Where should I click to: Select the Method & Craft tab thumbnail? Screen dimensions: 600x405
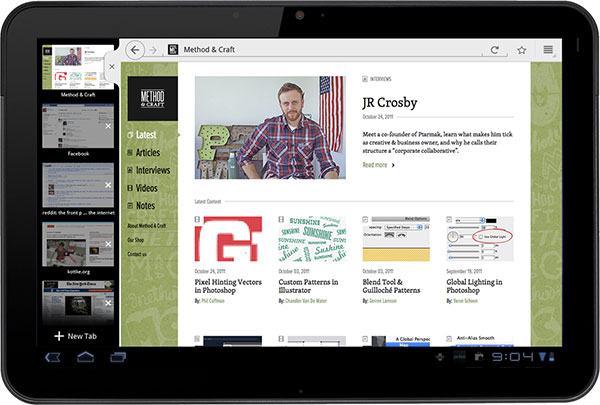78,67
